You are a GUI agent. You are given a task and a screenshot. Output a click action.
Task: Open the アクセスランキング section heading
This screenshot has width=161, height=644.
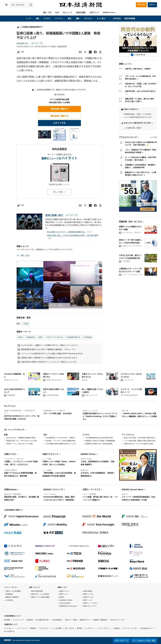129,137
